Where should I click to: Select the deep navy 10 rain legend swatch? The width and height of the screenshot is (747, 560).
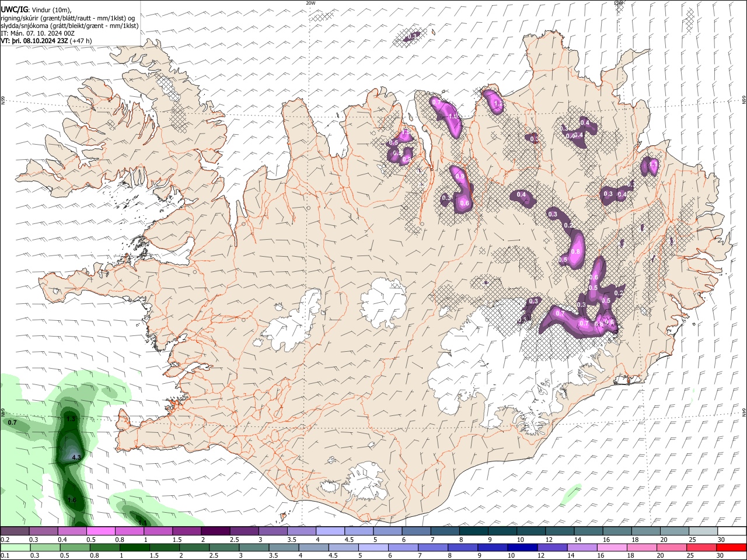point(522,547)
